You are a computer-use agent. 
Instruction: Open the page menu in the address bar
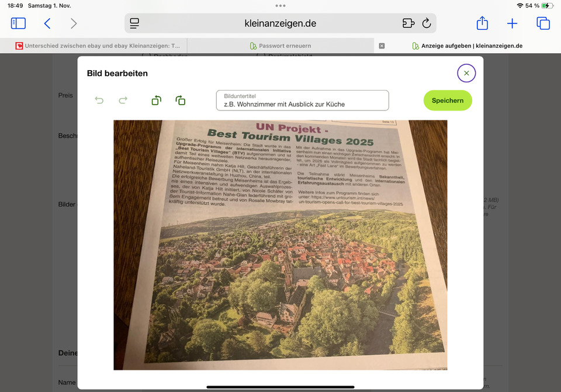pyautogui.click(x=135, y=23)
